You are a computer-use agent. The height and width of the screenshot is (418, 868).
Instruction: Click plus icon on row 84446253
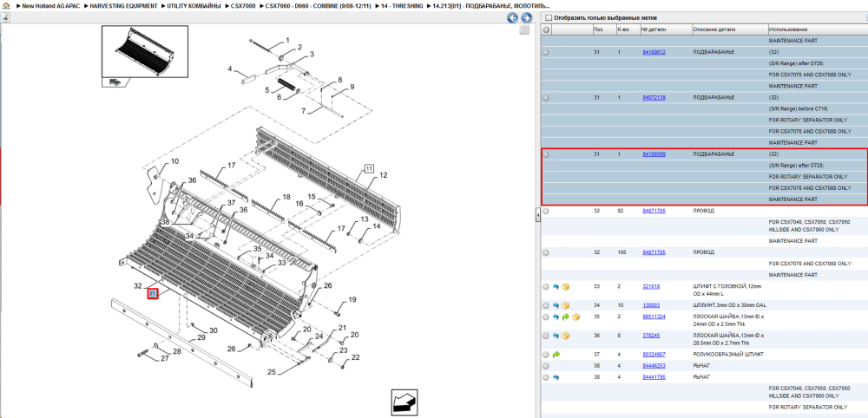546,366
